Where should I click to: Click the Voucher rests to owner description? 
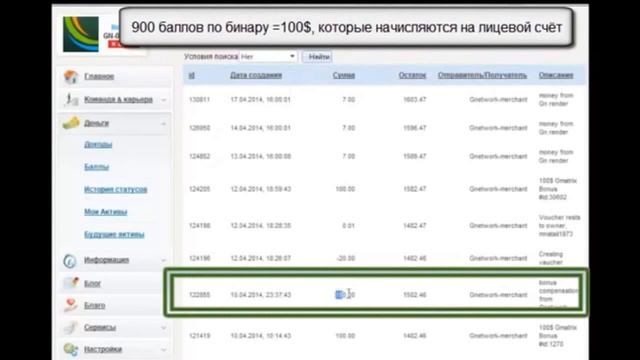tap(559, 225)
